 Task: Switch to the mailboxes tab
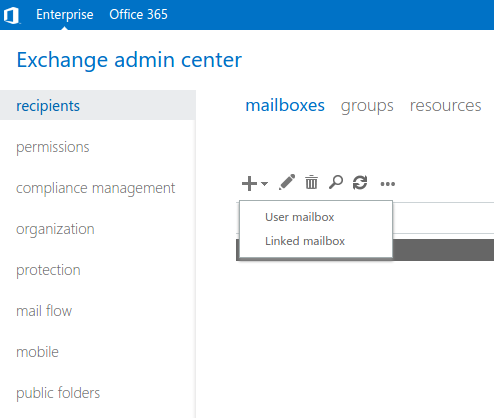[x=285, y=106]
